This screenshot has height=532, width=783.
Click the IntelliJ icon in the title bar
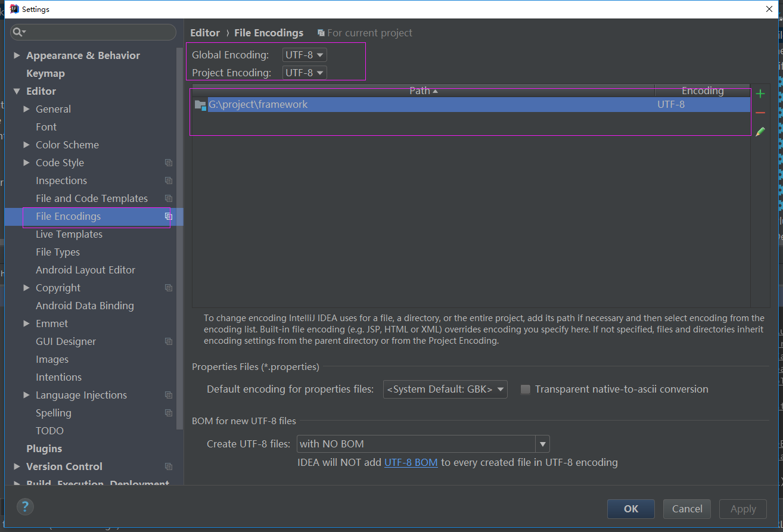point(14,9)
